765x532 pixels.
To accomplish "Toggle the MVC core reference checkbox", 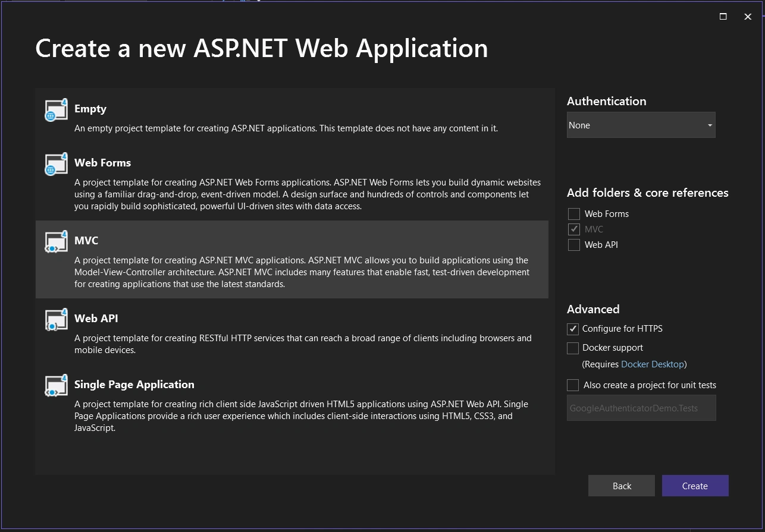I will pyautogui.click(x=573, y=229).
